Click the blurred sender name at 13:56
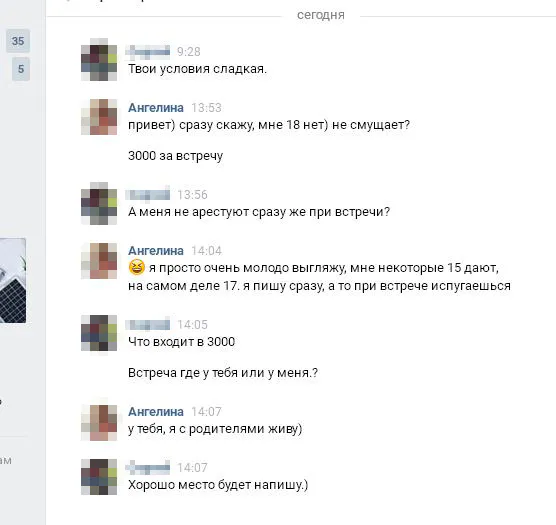 coord(148,195)
